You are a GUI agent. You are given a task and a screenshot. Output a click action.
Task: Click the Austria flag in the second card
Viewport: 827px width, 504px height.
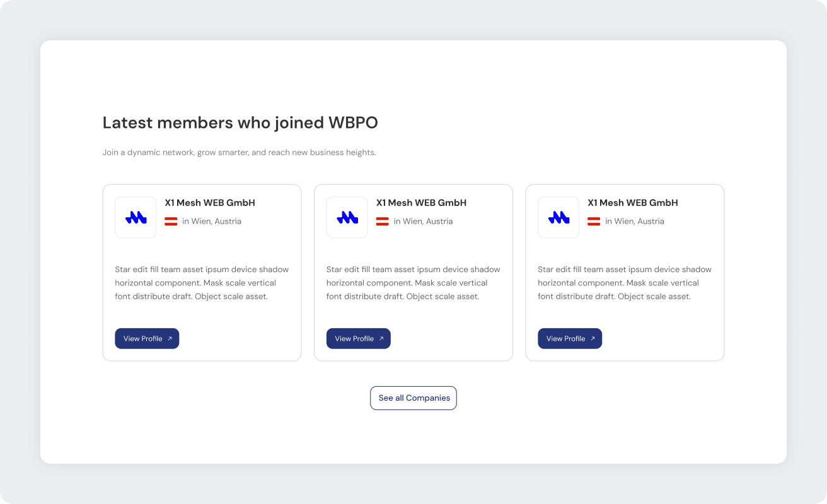pyautogui.click(x=383, y=221)
